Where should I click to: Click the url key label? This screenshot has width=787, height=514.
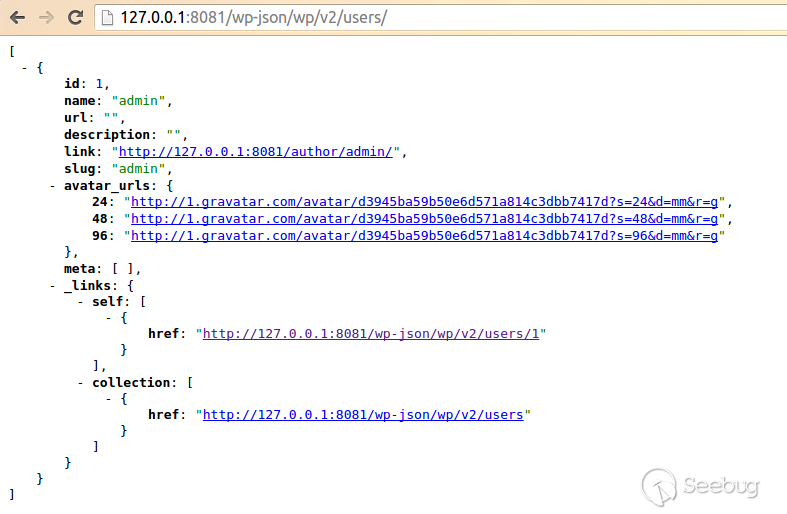coord(75,117)
